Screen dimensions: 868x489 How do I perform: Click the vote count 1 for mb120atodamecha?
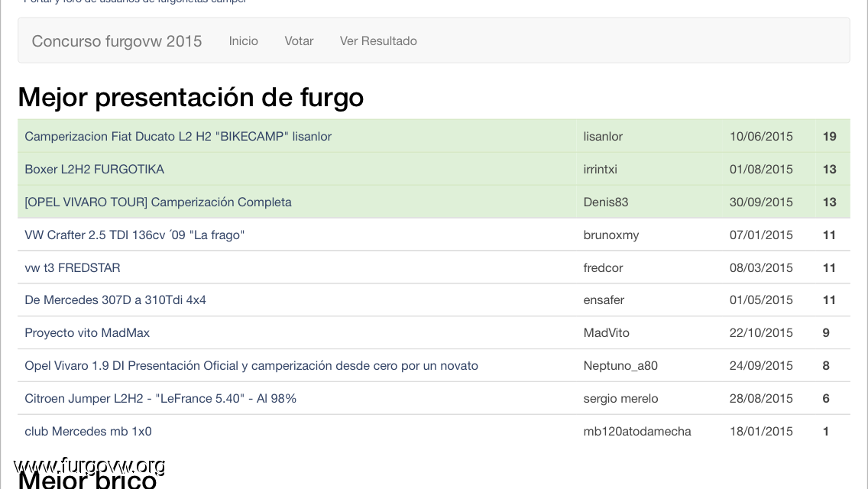826,431
